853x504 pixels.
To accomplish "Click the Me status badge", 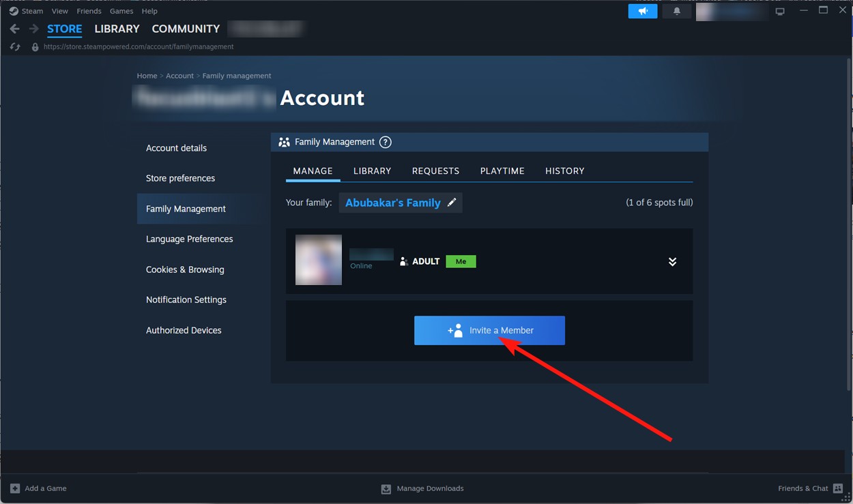I will tap(461, 261).
